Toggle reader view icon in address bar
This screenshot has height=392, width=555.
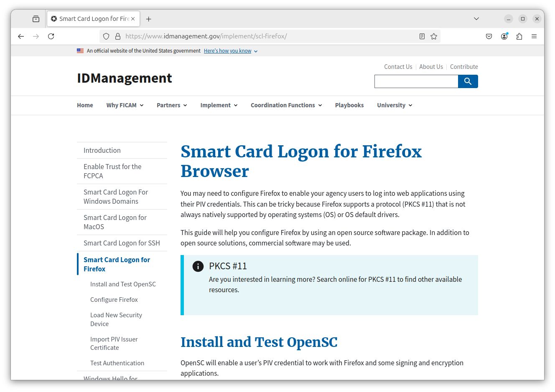422,36
